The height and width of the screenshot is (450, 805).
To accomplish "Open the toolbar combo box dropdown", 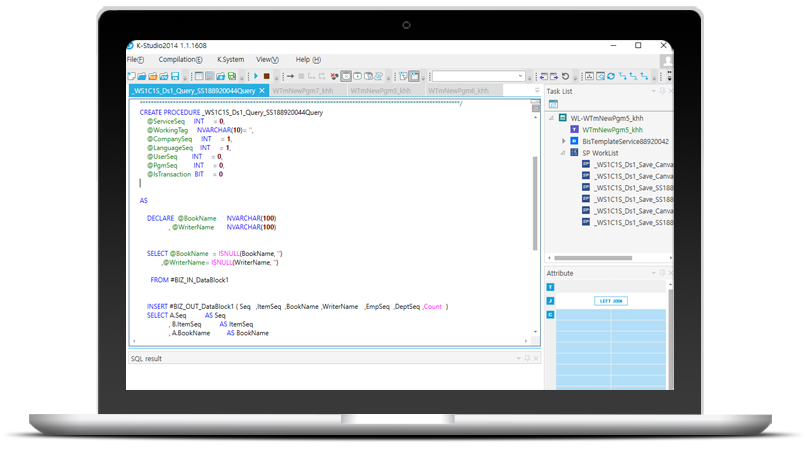I will point(522,76).
